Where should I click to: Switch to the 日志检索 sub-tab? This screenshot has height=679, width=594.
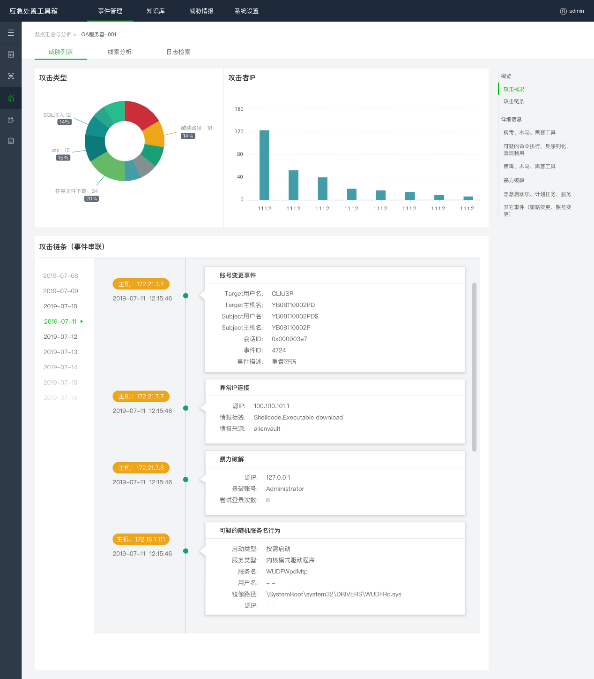click(178, 52)
